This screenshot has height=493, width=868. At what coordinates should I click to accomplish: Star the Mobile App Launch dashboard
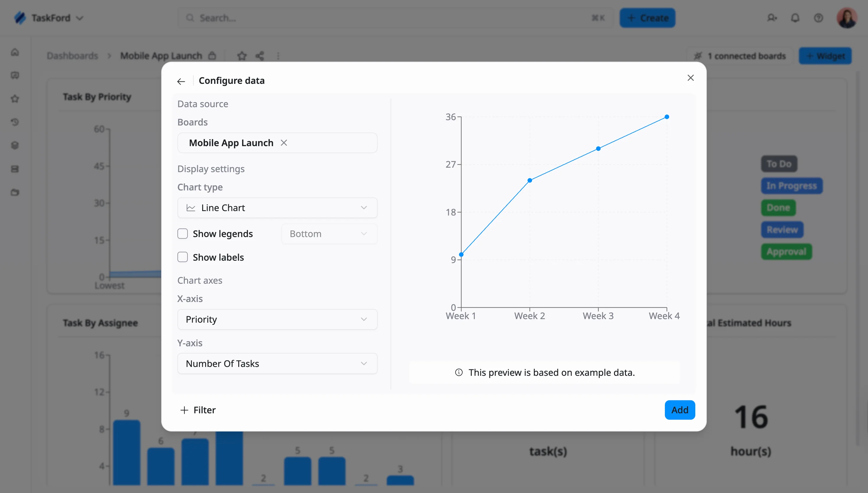(242, 56)
